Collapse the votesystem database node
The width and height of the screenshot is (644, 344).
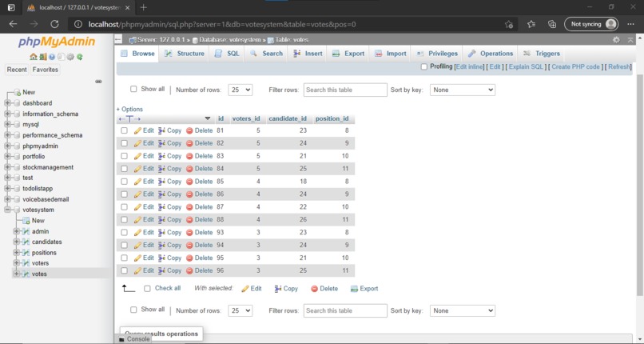pos(7,210)
